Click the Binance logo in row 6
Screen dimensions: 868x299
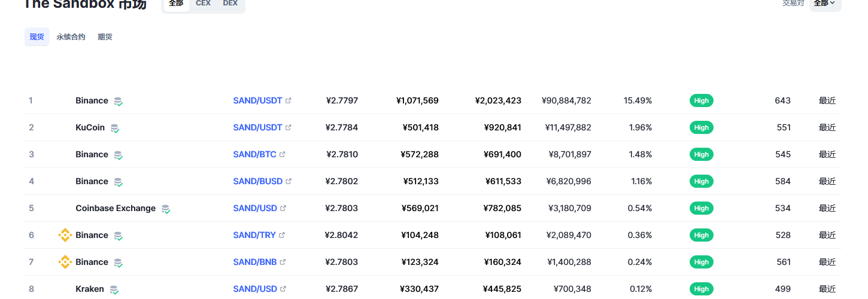[x=65, y=235]
